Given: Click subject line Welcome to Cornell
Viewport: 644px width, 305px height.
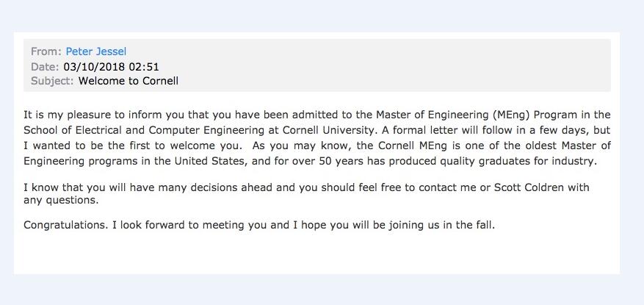Looking at the screenshot, I should (129, 81).
